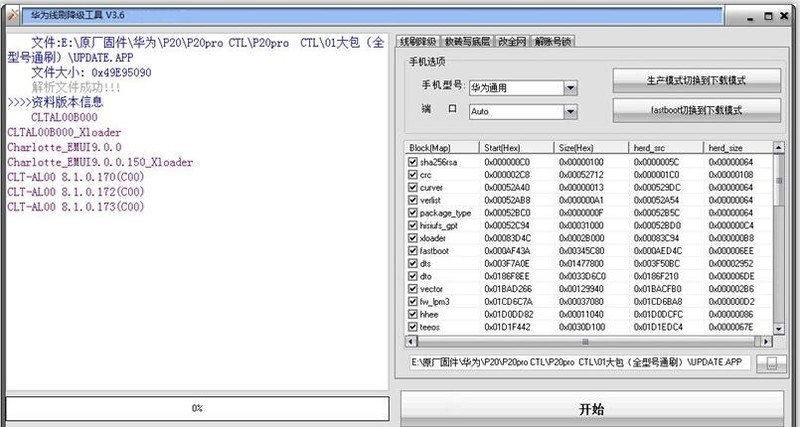Click fastboot切换到下载模式 button
Image resolution: width=800 pixels, height=427 pixels.
point(696,110)
